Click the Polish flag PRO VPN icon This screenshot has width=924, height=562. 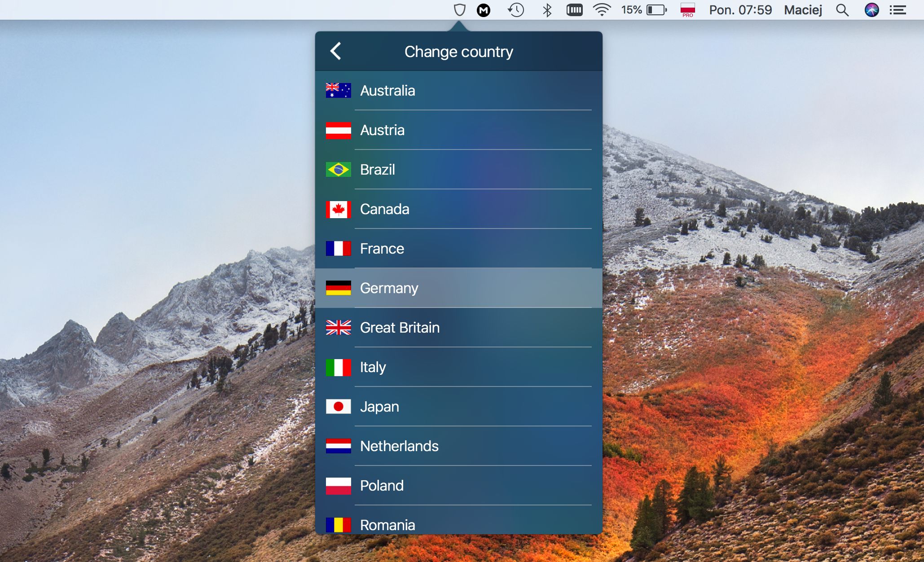pos(687,10)
